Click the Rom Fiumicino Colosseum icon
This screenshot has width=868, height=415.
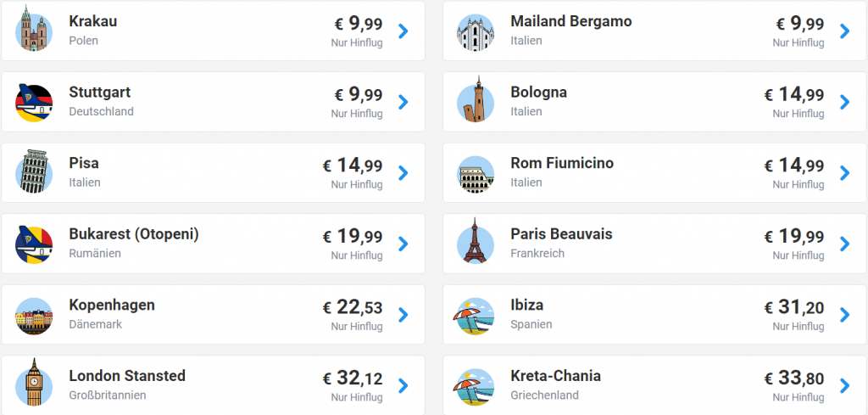476,174
